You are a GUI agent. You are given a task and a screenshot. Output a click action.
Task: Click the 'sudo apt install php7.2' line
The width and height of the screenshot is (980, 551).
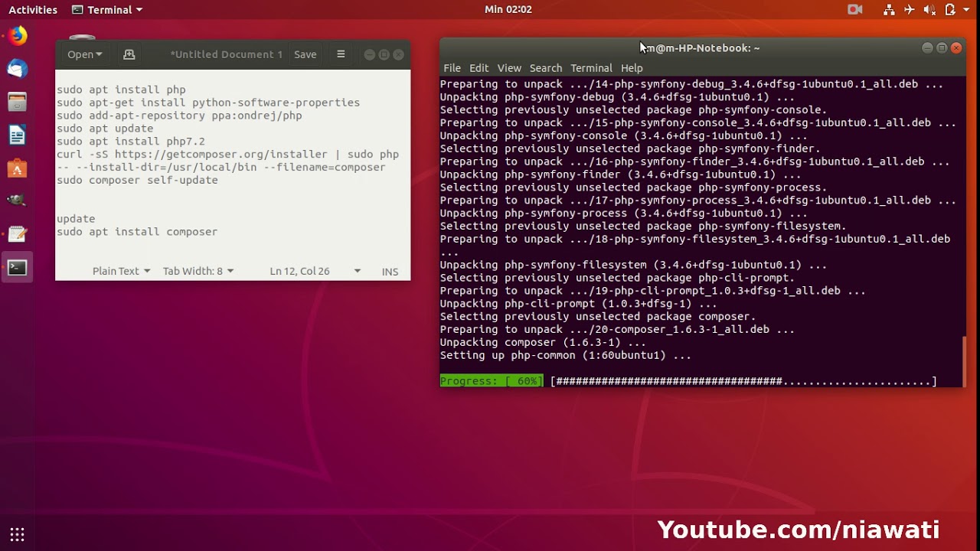point(131,142)
